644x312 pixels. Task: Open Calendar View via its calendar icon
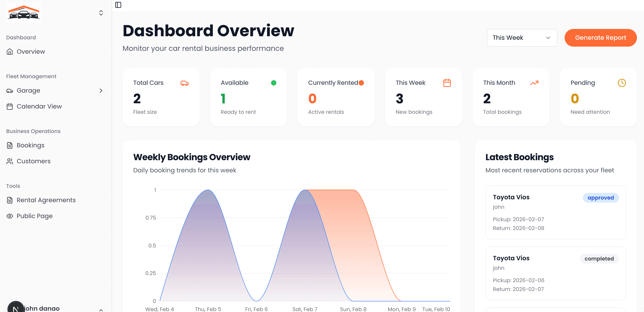tap(9, 106)
